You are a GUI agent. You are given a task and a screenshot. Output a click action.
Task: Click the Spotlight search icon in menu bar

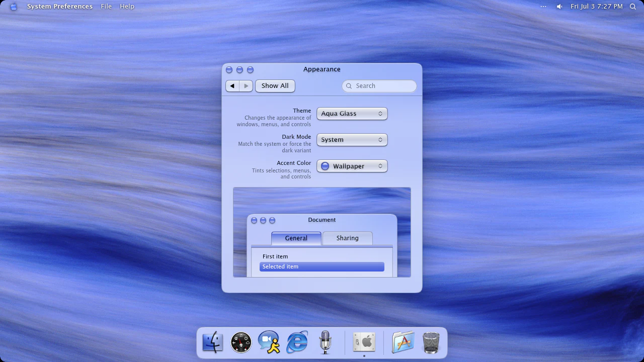pyautogui.click(x=633, y=7)
